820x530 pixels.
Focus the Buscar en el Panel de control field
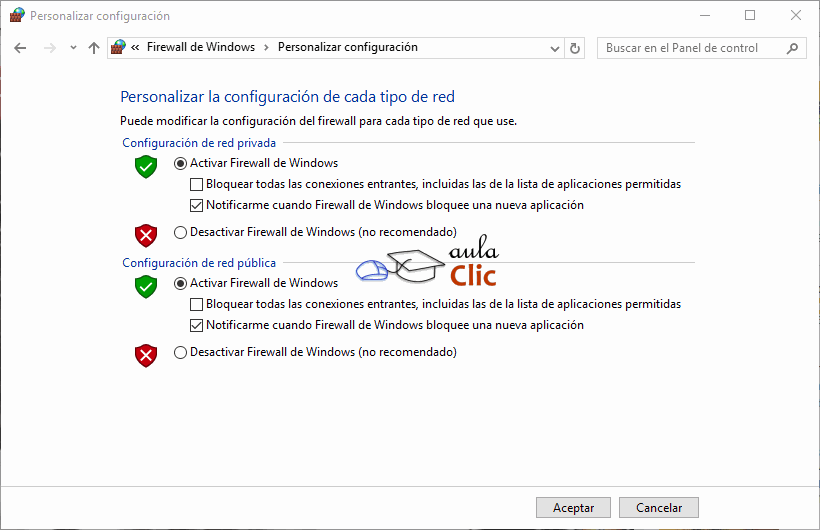point(690,48)
